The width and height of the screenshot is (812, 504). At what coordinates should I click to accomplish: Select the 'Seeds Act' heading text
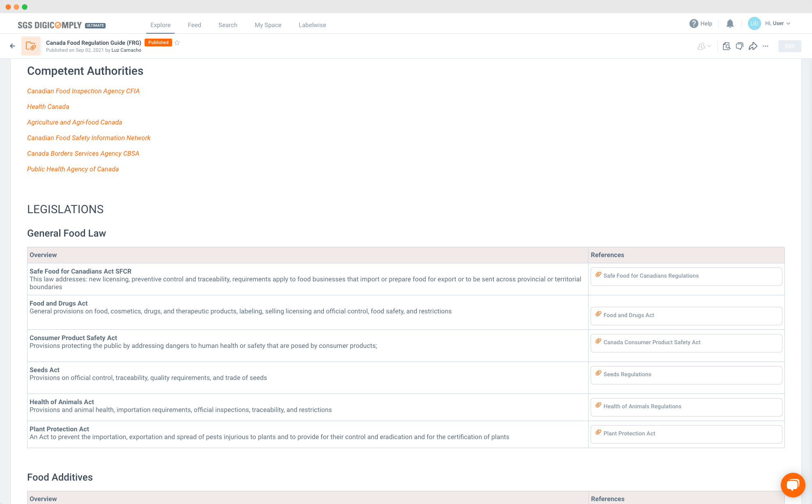click(44, 370)
